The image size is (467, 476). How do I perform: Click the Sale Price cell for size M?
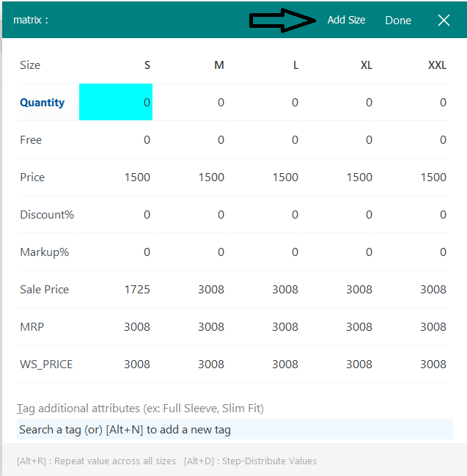pyautogui.click(x=190, y=289)
